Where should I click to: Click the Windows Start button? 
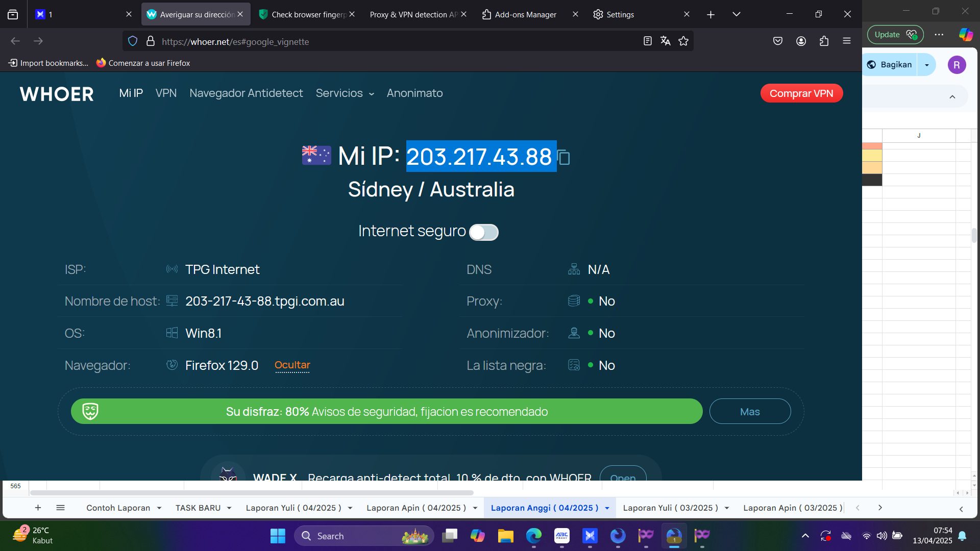(278, 536)
